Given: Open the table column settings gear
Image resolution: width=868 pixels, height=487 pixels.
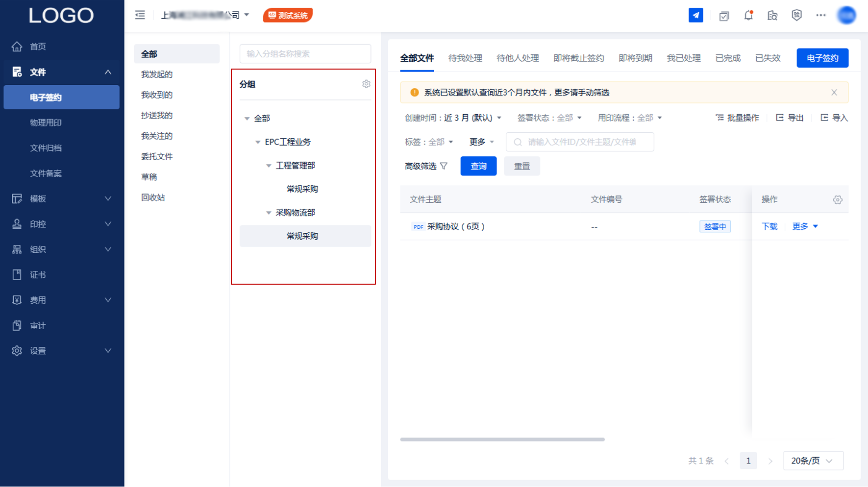Looking at the screenshot, I should pos(837,200).
